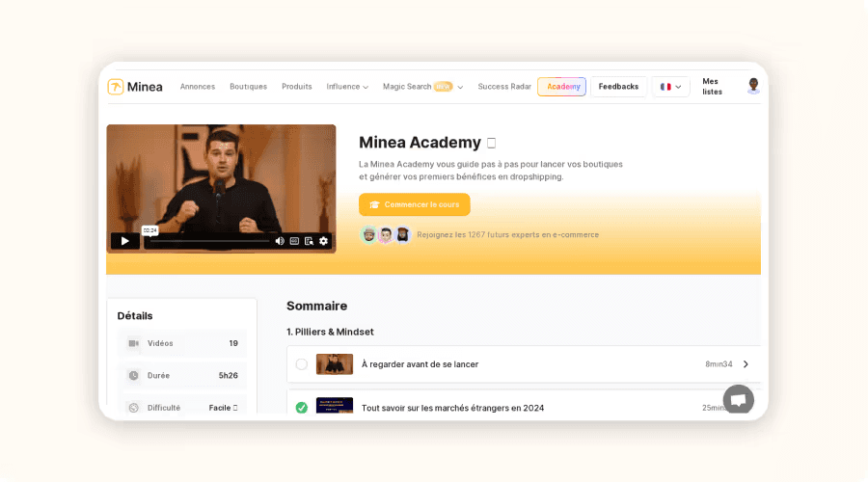Toggle completed check for 'Tout savoir sur les marchés'
Screen dimensions: 868x482
tap(302, 408)
